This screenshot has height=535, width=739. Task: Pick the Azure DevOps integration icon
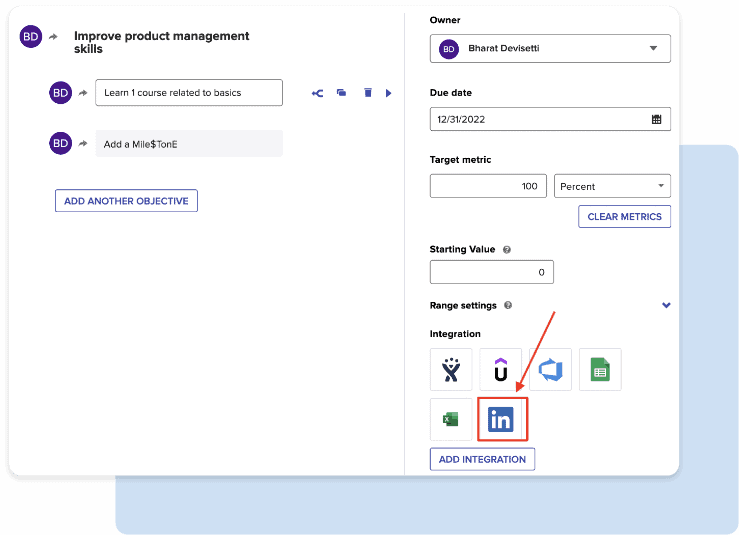550,370
